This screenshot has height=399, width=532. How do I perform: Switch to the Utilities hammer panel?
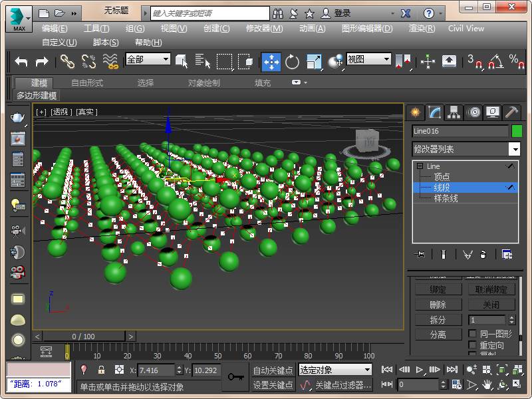click(511, 112)
